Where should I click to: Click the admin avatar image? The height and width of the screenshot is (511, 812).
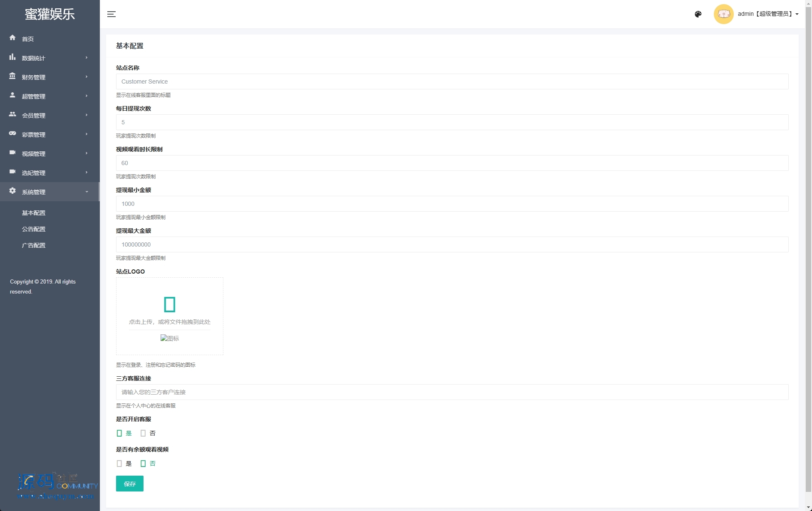click(x=723, y=14)
